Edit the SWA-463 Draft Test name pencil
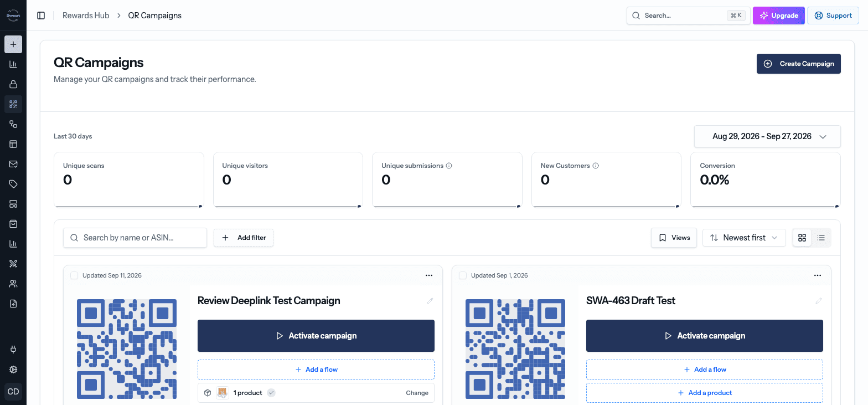 819,301
